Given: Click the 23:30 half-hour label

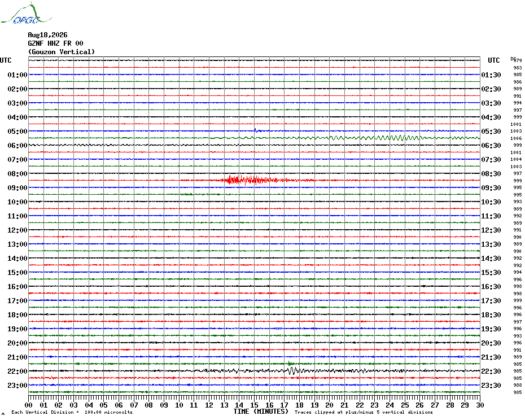Looking at the screenshot, I should 491,386.
